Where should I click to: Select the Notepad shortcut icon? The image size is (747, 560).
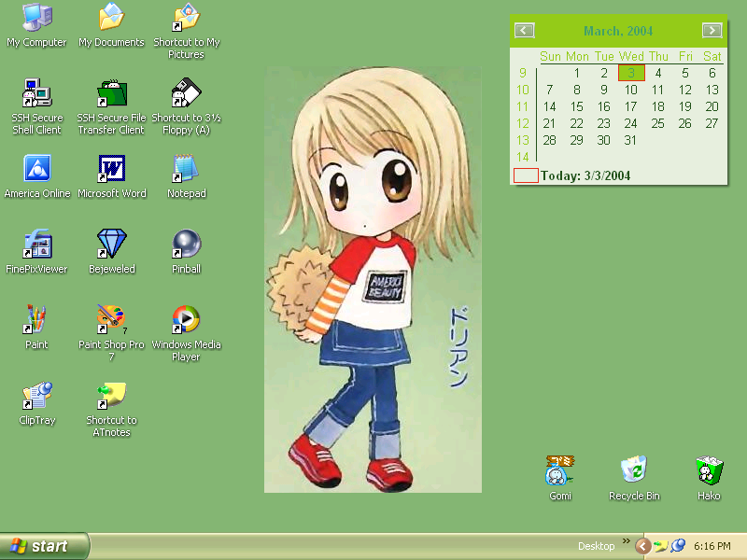186,168
